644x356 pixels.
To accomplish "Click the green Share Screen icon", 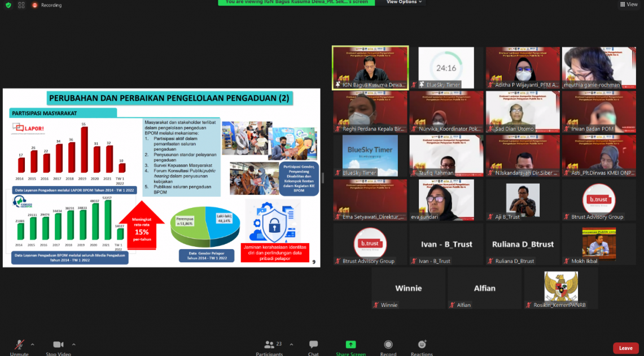I will tap(351, 345).
